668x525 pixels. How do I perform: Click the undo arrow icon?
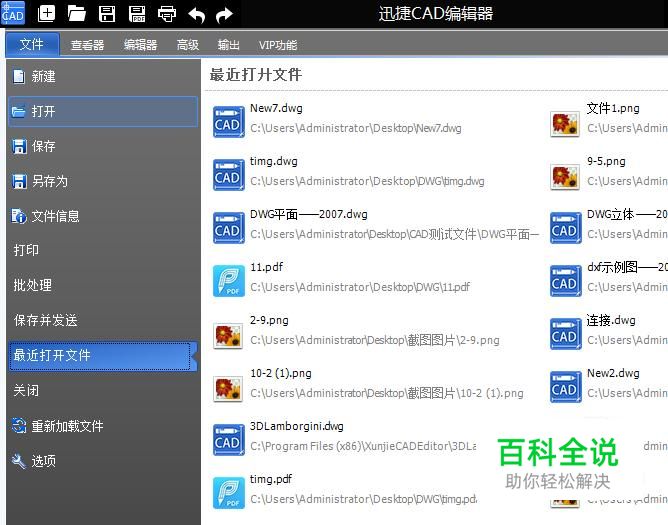pyautogui.click(x=197, y=15)
